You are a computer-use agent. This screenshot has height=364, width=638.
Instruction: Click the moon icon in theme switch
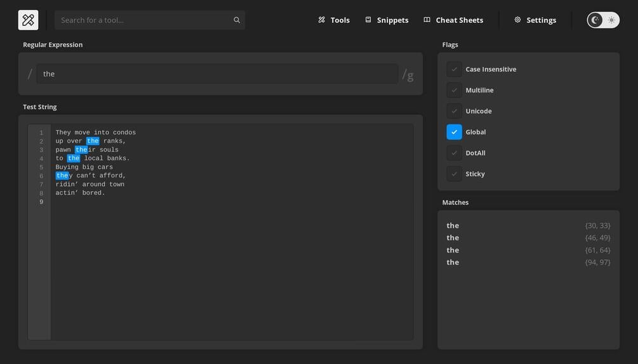point(595,20)
